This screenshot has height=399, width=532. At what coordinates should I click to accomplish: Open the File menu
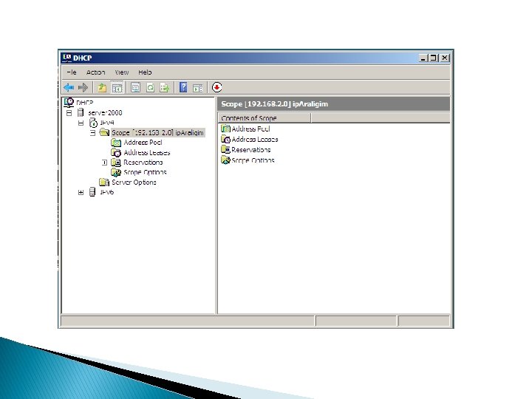[72, 72]
